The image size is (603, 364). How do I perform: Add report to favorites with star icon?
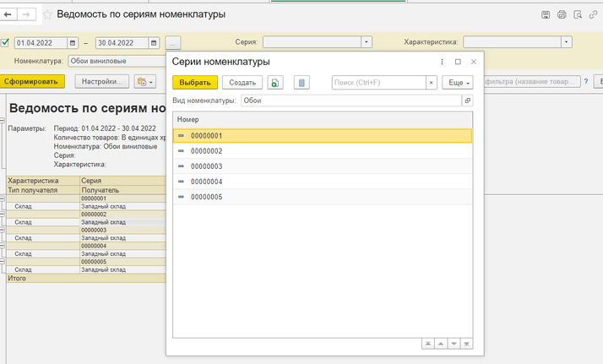tap(47, 15)
